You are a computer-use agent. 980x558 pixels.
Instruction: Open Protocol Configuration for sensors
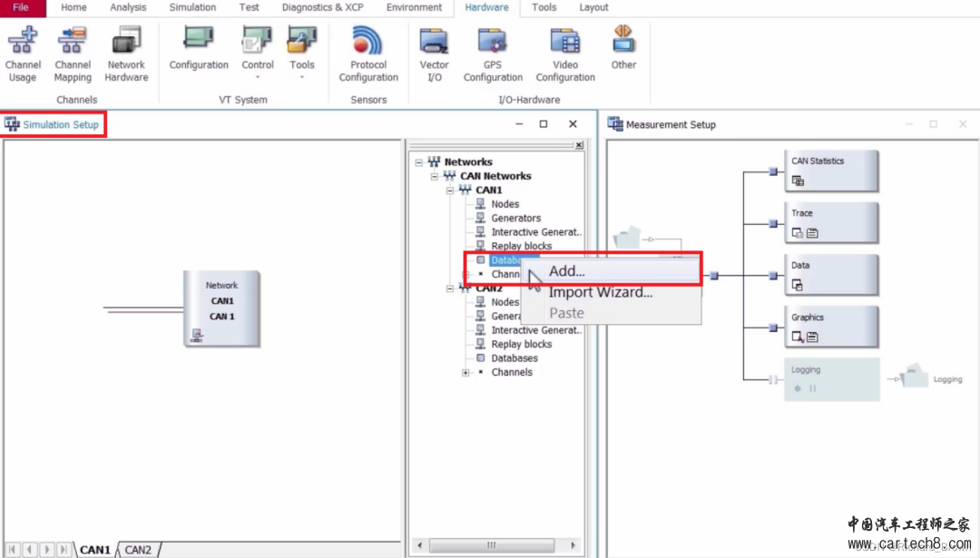(x=368, y=54)
